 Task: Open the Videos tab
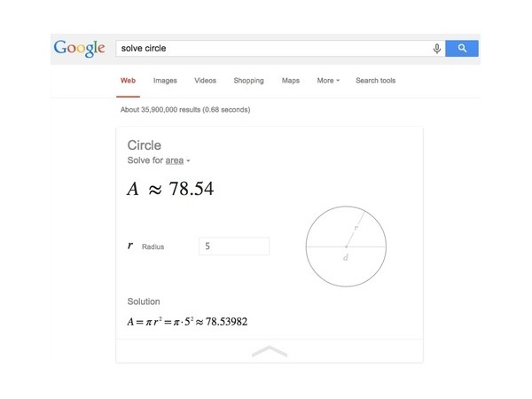(205, 81)
